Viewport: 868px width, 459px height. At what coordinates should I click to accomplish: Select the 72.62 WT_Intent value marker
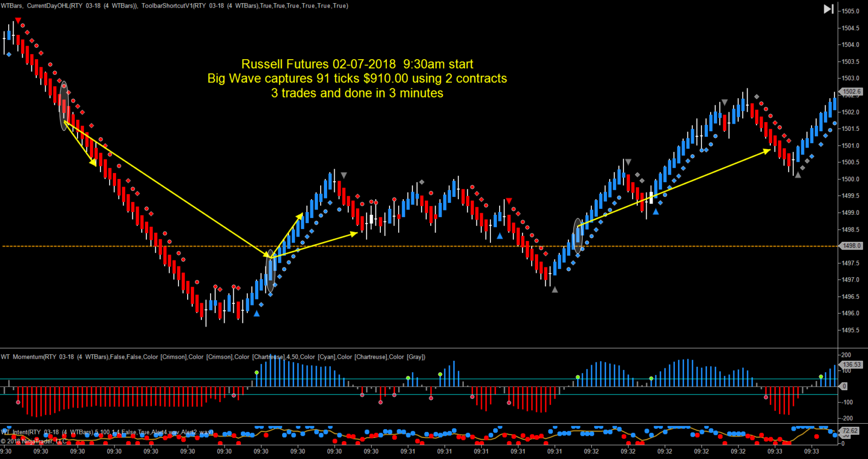(x=850, y=431)
